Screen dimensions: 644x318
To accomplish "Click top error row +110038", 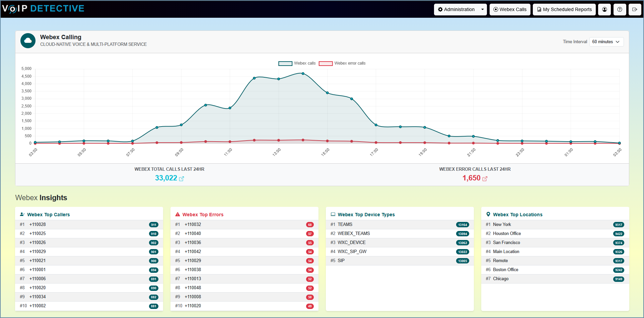I will pyautogui.click(x=244, y=270).
